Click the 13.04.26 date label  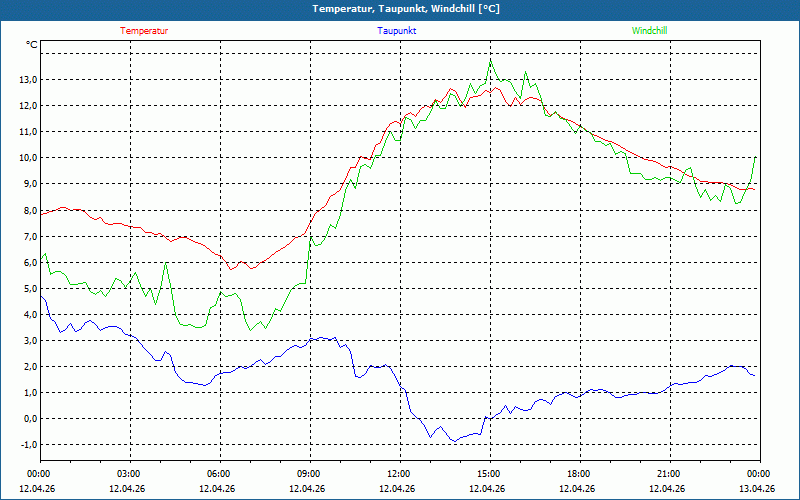757,488
